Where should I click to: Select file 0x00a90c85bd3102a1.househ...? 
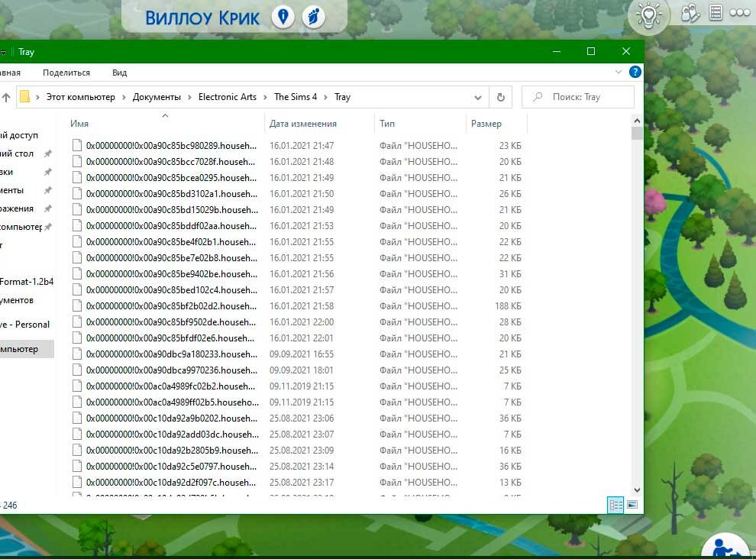point(172,193)
